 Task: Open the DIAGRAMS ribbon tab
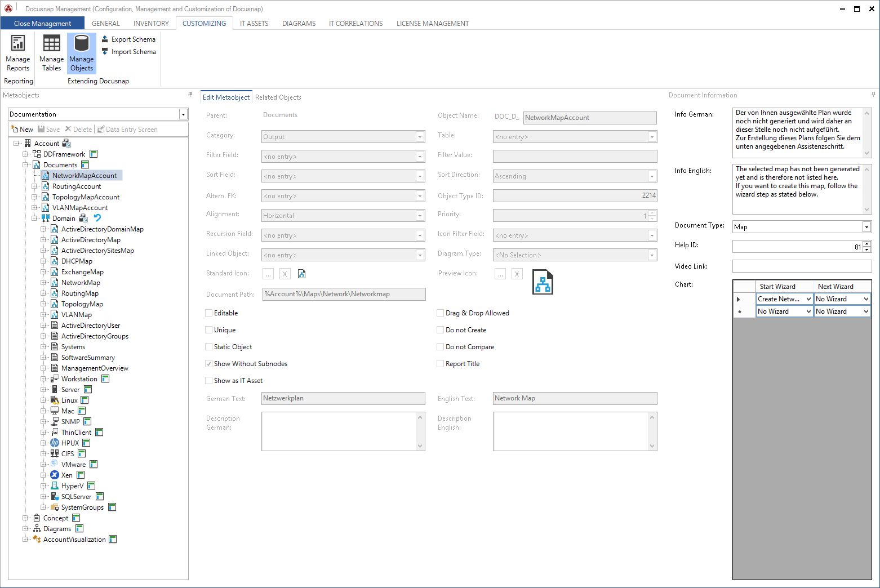pyautogui.click(x=299, y=23)
